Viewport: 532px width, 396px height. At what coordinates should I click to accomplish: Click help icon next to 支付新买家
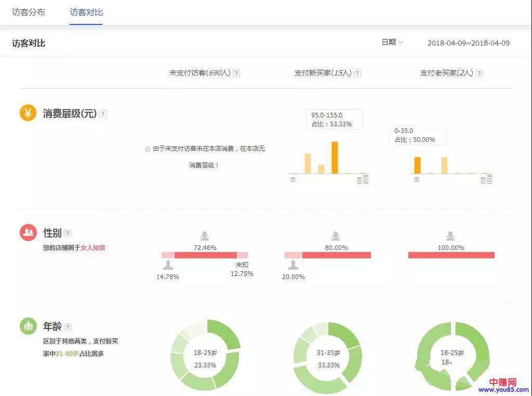click(x=357, y=73)
